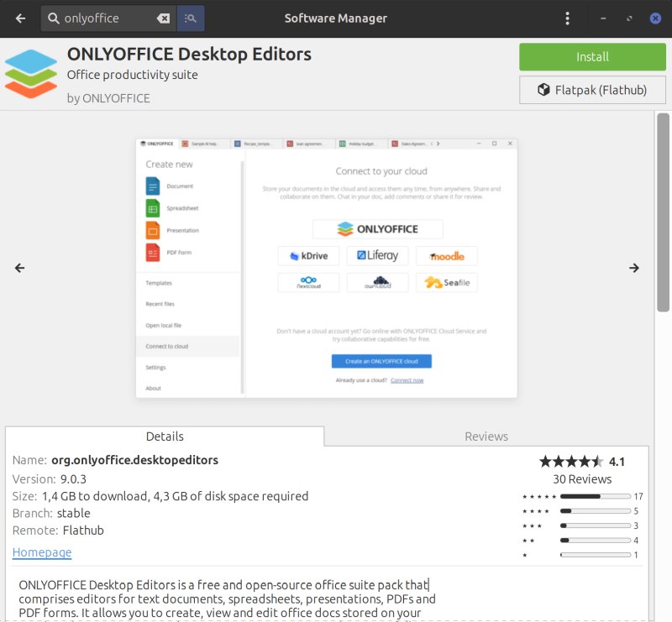Install ONLYOFFICE Desktop Editors
The width and height of the screenshot is (672, 622).
click(592, 56)
